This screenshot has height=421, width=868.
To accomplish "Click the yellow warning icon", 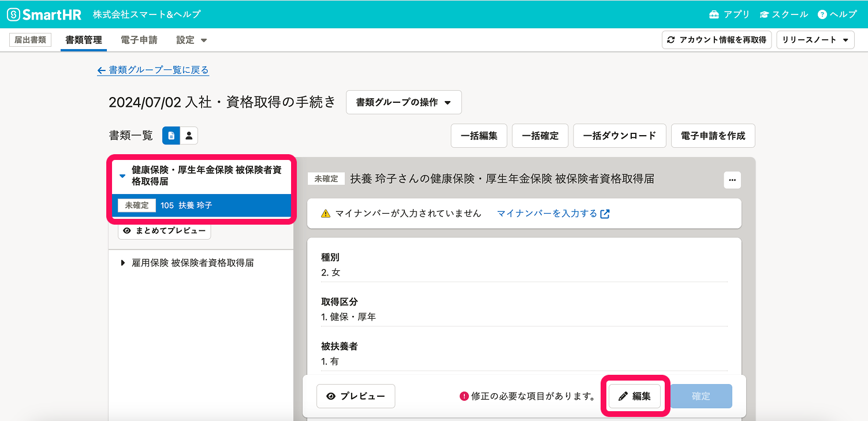I will click(x=326, y=214).
